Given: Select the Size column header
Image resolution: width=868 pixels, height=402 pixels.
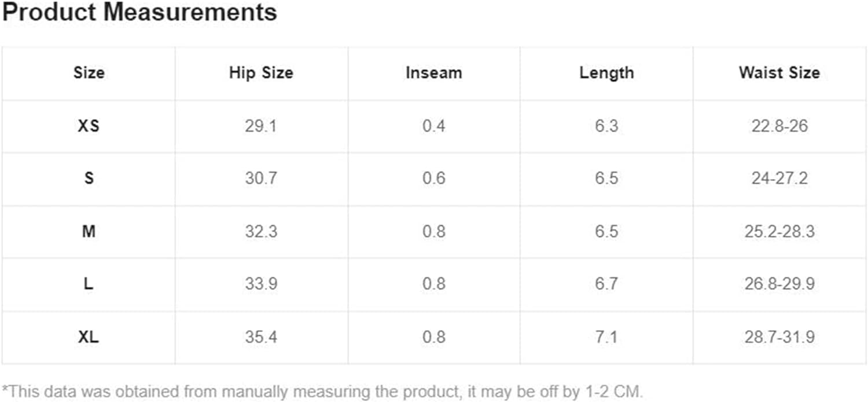Looking at the screenshot, I should tap(89, 73).
